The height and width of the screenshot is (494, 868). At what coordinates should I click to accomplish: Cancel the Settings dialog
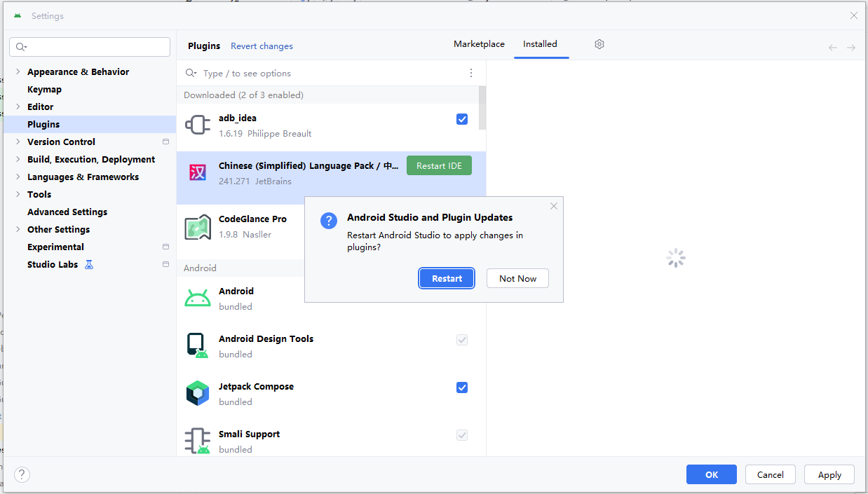tap(770, 474)
